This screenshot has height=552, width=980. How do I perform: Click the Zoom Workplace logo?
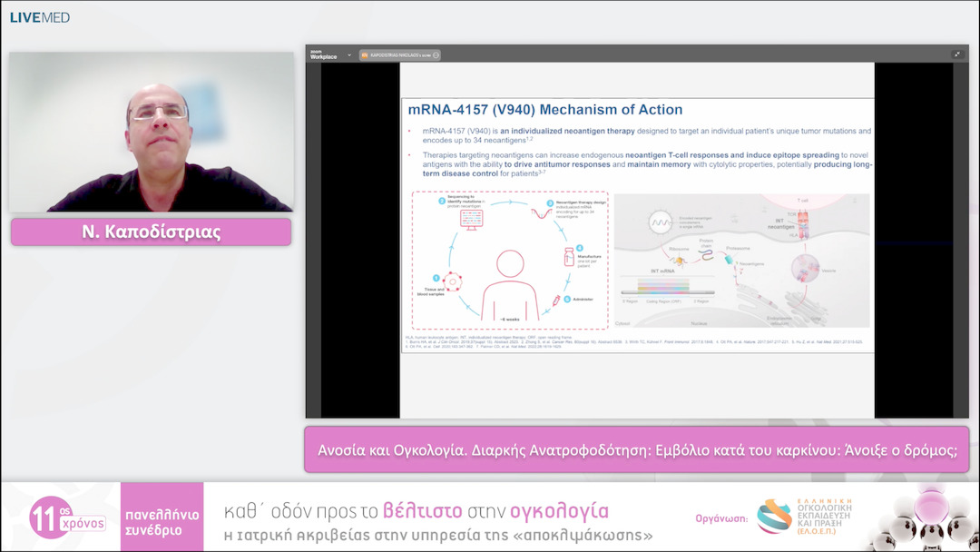[x=323, y=55]
